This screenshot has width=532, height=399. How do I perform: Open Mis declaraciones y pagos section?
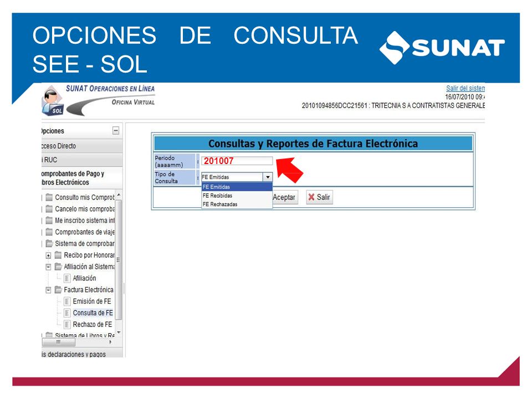point(82,354)
